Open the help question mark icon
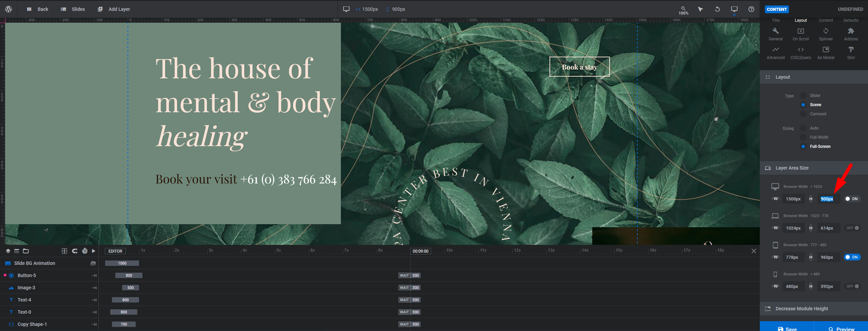 coord(751,9)
